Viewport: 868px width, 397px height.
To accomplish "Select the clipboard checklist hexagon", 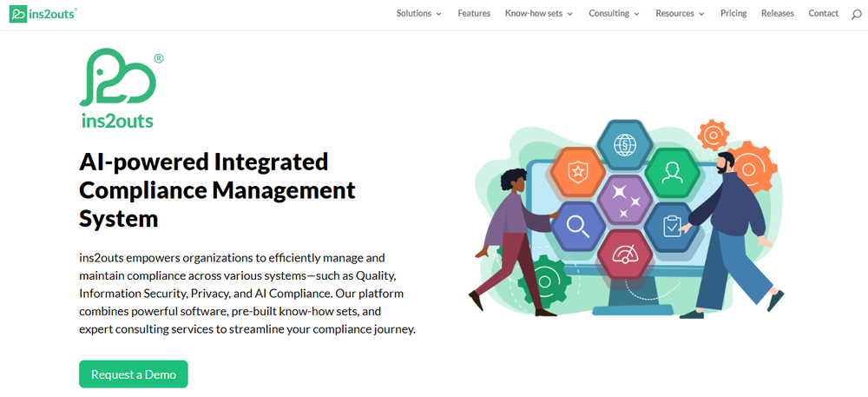I will click(x=672, y=227).
